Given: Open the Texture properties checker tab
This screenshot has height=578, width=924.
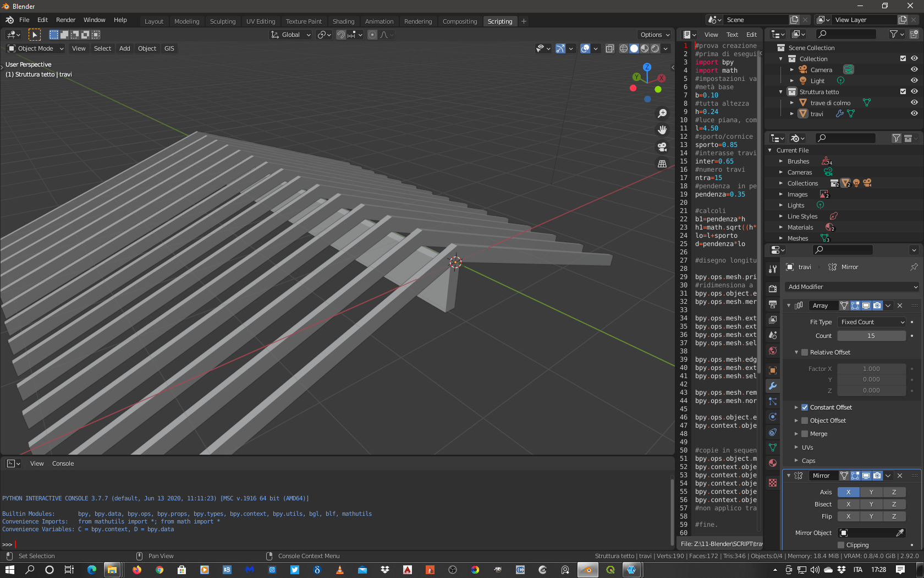Looking at the screenshot, I should click(x=773, y=483).
